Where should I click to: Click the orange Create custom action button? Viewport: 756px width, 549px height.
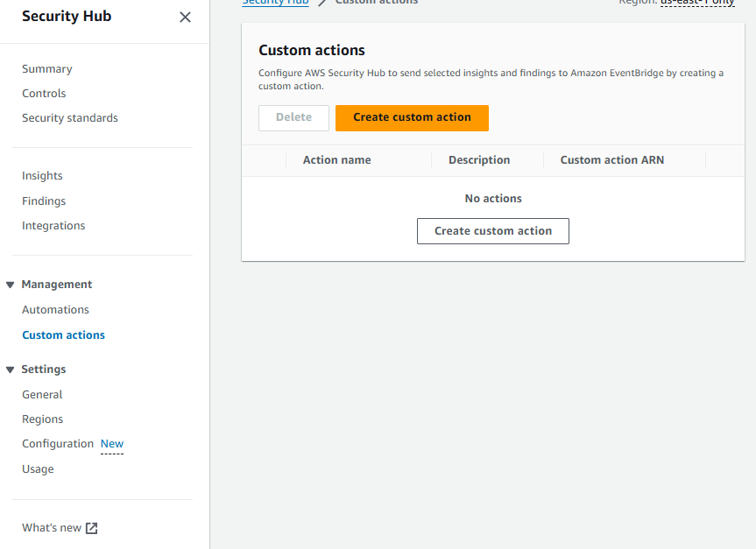click(x=413, y=118)
